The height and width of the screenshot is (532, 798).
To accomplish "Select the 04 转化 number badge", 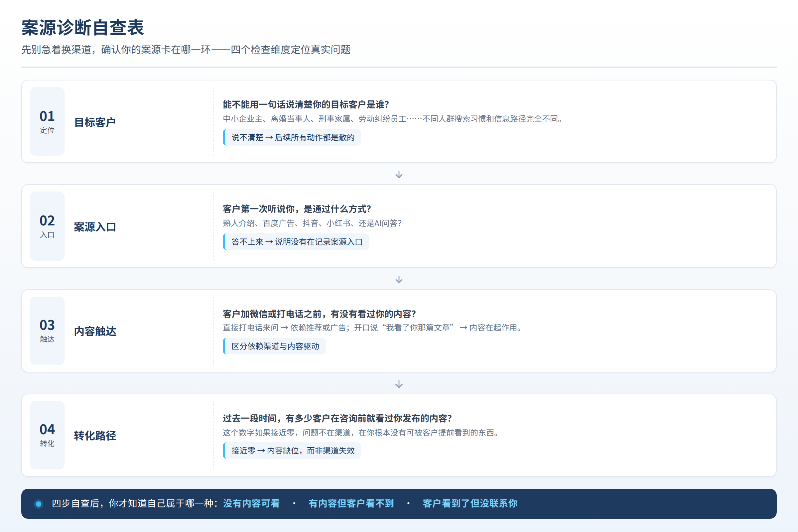I will point(47,435).
